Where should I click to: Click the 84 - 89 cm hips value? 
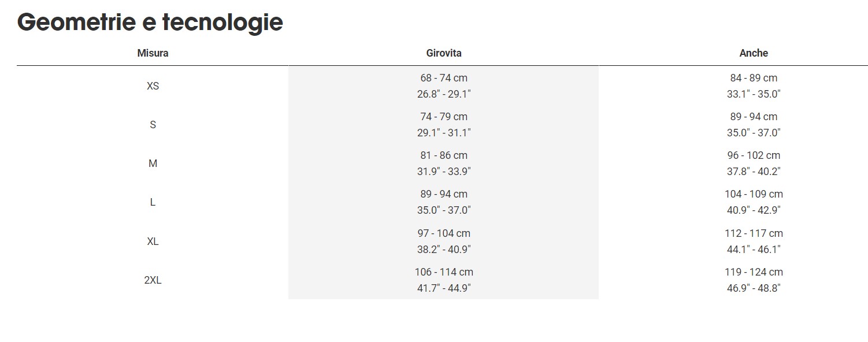[x=754, y=78]
